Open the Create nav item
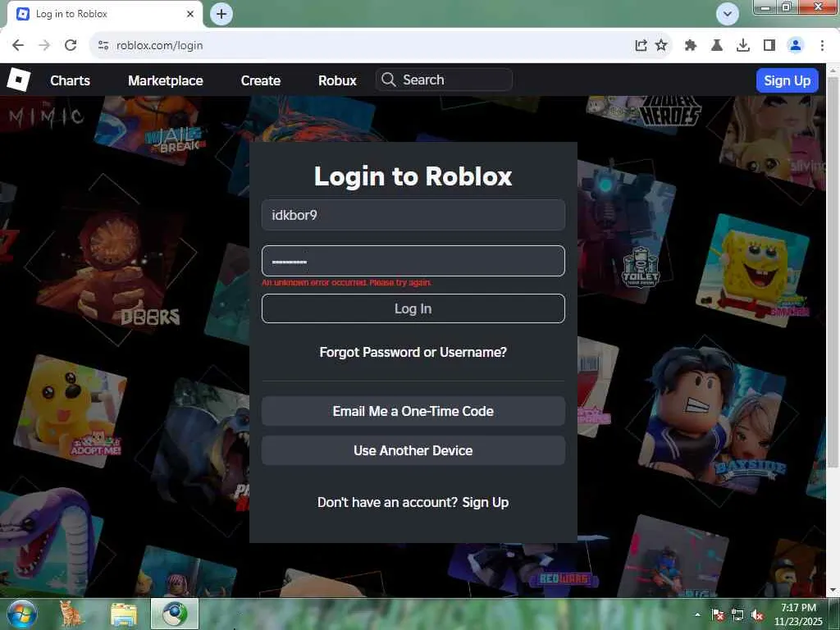Screen dimensions: 840x630 click(261, 80)
